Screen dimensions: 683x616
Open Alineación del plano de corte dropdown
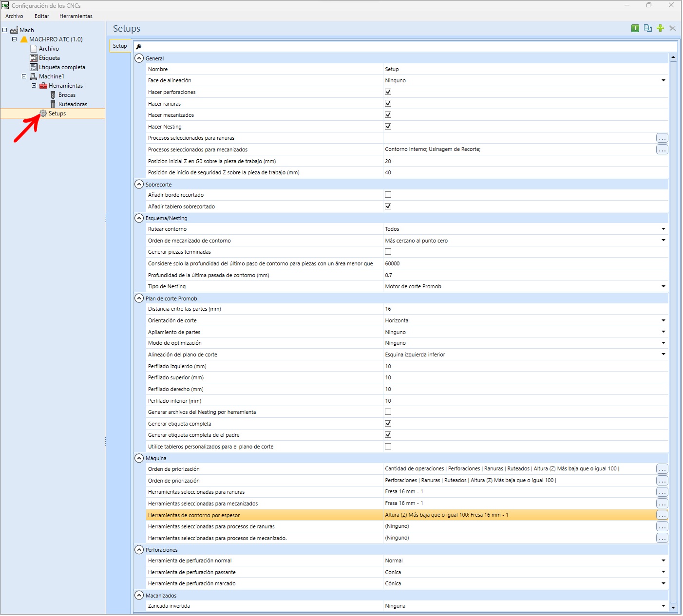[664, 355]
